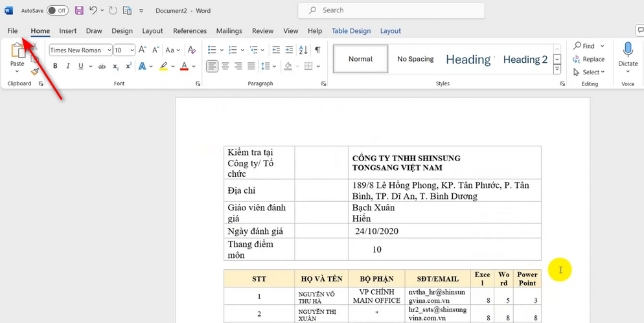Center align the paragraph

click(x=225, y=66)
